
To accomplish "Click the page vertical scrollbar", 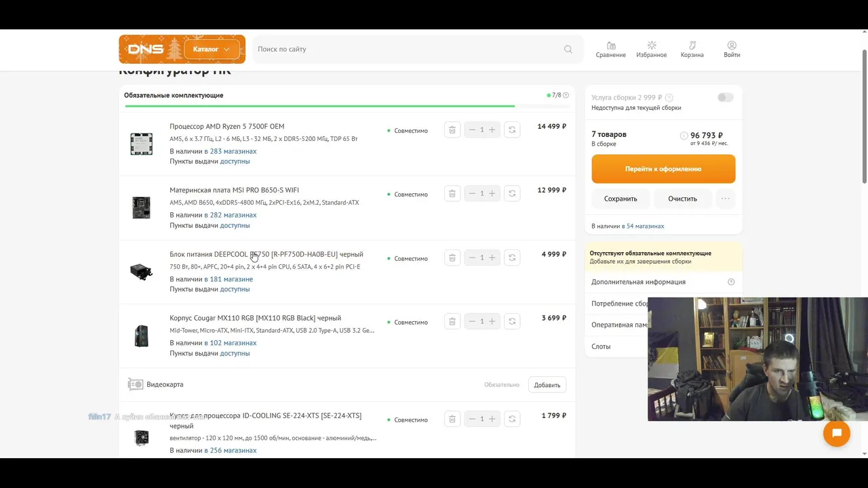I will [864, 115].
